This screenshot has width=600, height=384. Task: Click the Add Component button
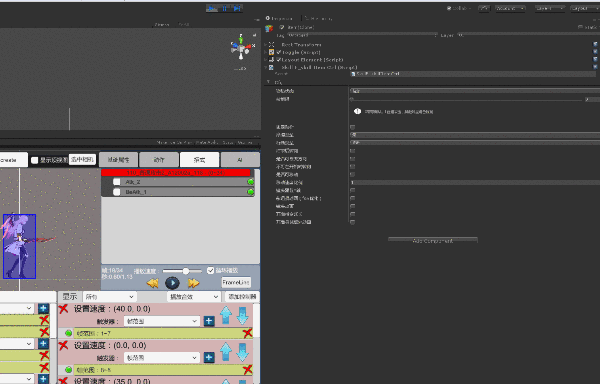point(433,241)
